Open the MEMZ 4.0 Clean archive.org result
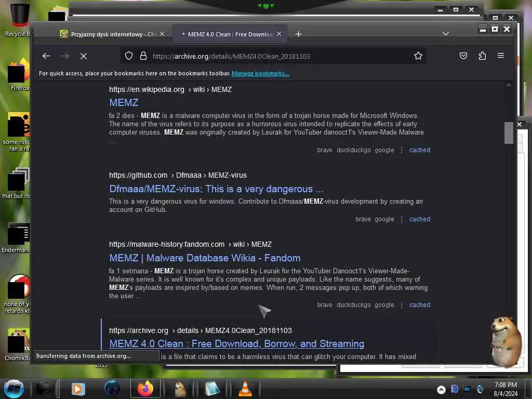 click(236, 344)
